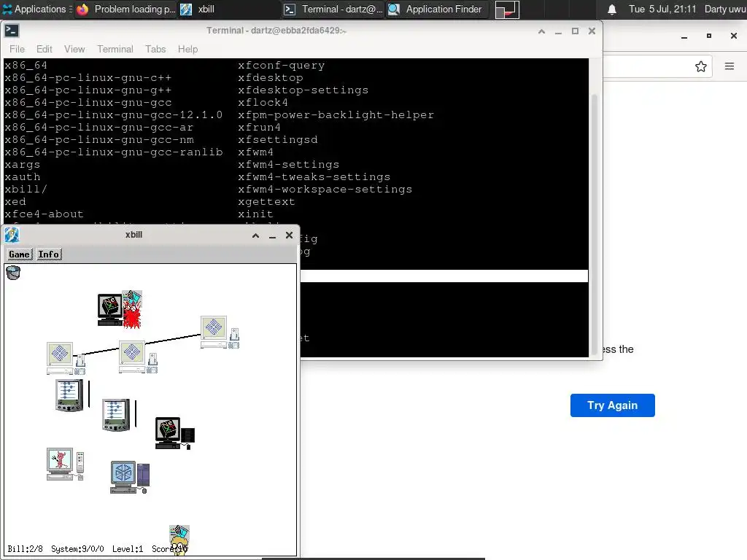Open the terminal Help menu
747x560 pixels.
point(187,49)
